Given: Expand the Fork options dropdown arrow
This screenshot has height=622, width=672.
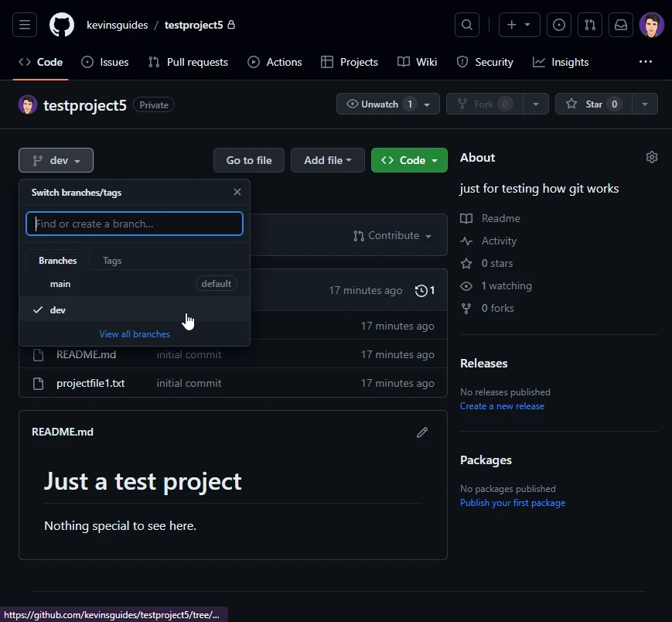Looking at the screenshot, I should coord(536,104).
